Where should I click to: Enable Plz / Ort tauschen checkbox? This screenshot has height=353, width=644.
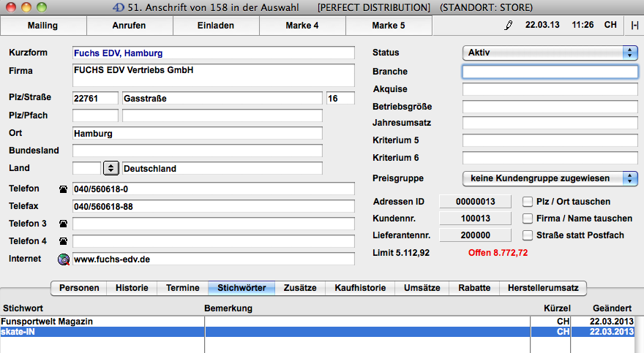(x=528, y=202)
